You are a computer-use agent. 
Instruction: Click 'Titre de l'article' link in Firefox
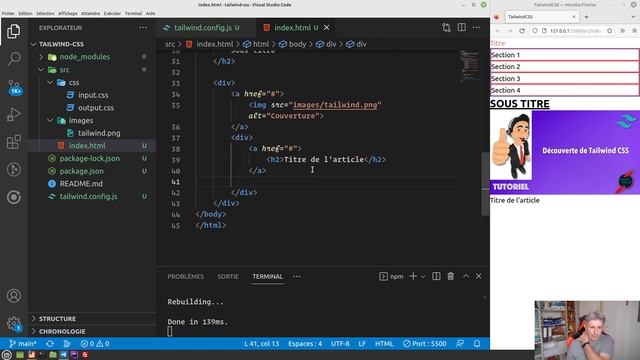[515, 200]
